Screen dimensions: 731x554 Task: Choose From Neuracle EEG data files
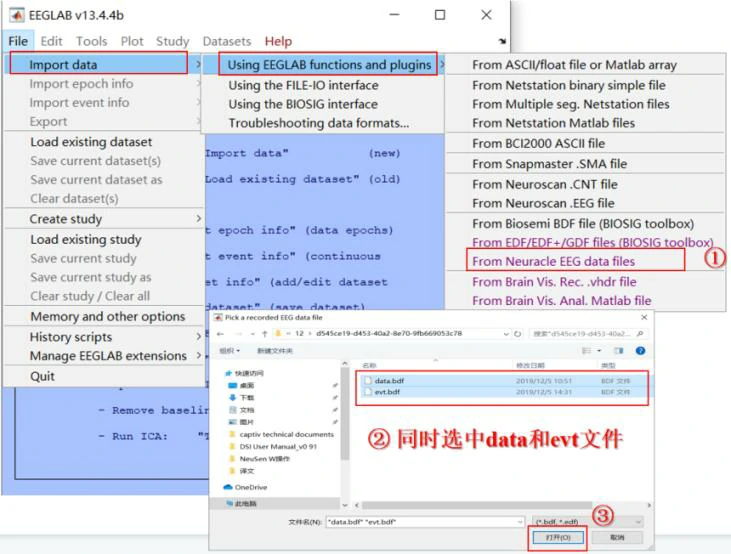point(553,261)
